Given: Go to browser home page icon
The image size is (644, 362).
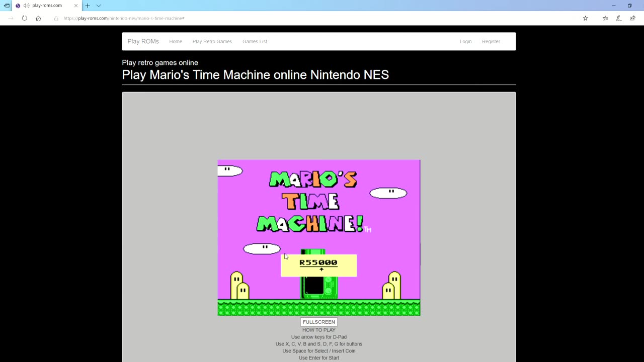Looking at the screenshot, I should click(38, 18).
